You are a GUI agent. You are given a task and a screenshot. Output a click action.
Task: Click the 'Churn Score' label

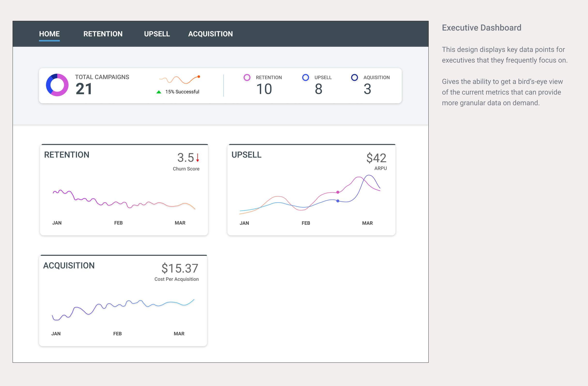click(x=186, y=169)
